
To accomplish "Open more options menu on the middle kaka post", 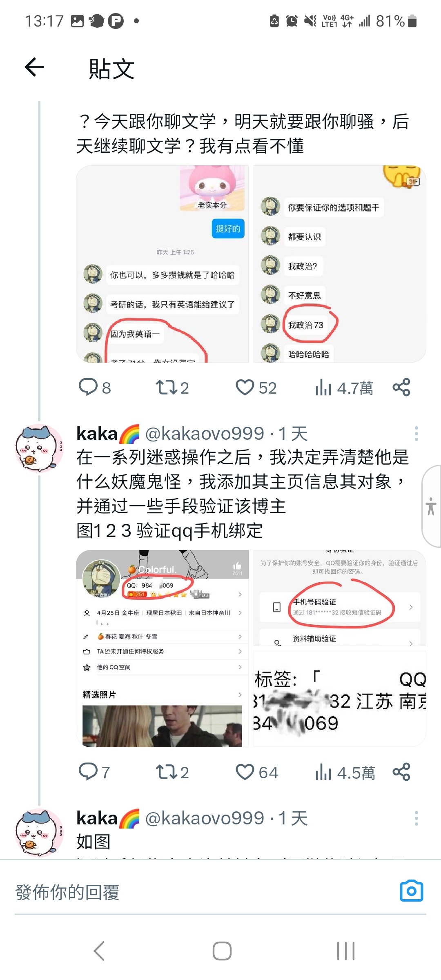I will (416, 434).
